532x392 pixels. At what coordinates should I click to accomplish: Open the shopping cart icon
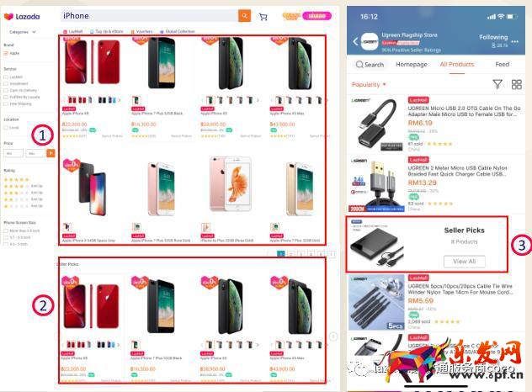click(x=263, y=17)
